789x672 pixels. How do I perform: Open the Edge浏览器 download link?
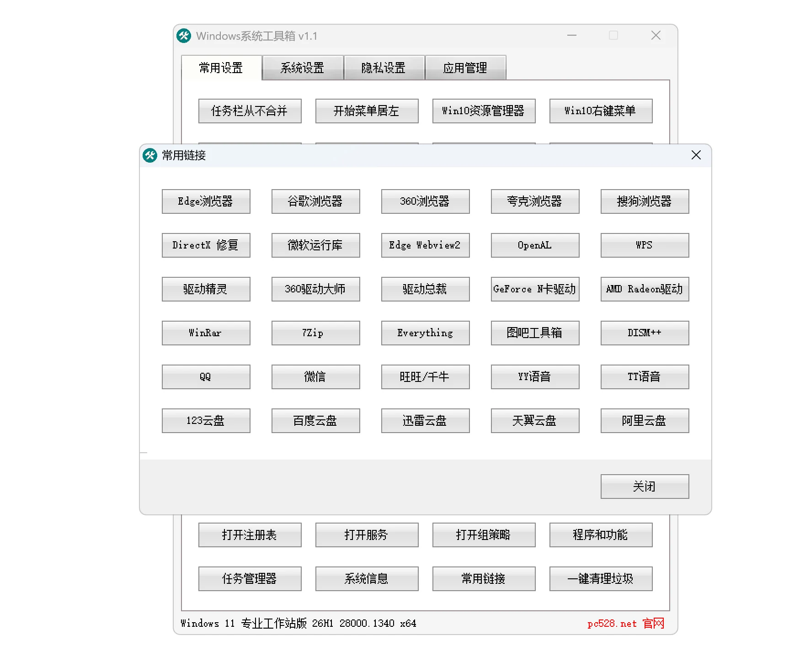[206, 201]
